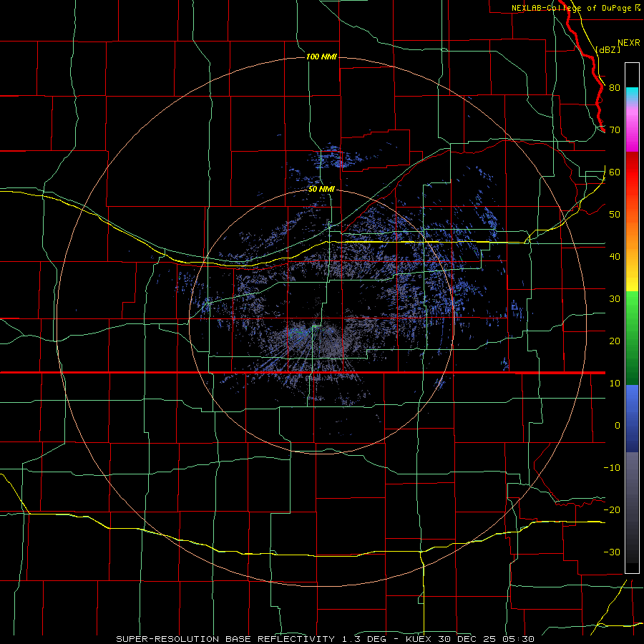Image resolution: width=644 pixels, height=644 pixels.
Task: Click the 50 dBZ scale value
Action: 615,215
